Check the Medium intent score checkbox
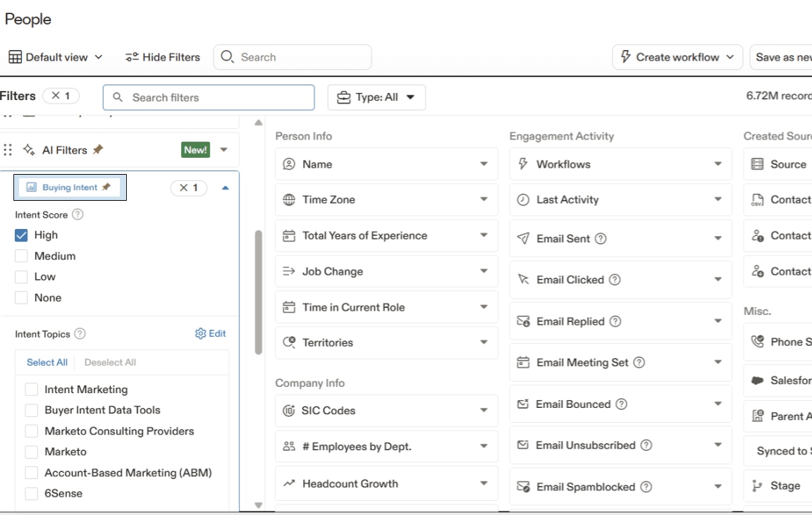This screenshot has height=515, width=812. pos(21,256)
